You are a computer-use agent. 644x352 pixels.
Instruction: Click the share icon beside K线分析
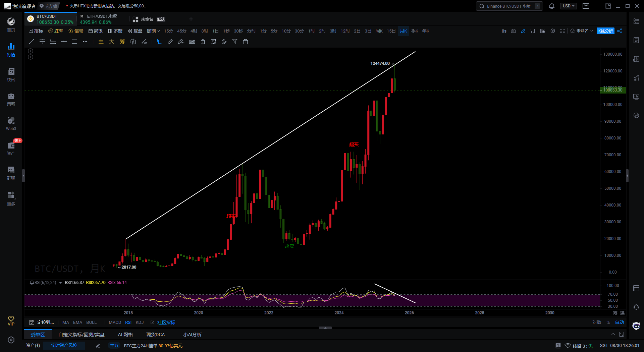pyautogui.click(x=620, y=31)
